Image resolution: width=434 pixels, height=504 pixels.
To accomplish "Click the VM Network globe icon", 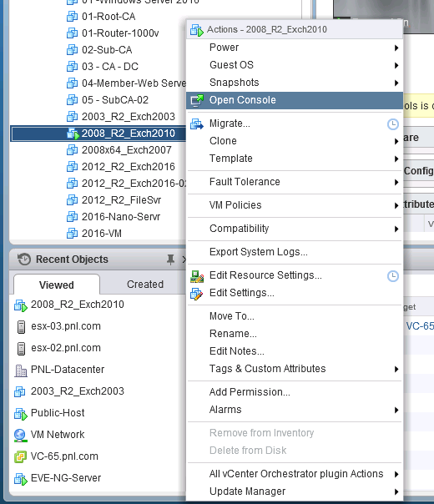I will tap(20, 436).
